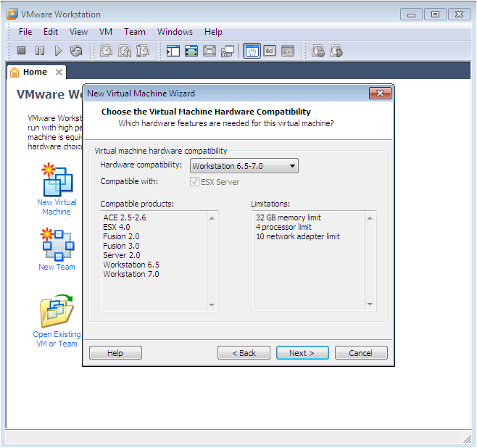Click the Home tab house icon
The width and height of the screenshot is (477, 448).
tap(14, 72)
